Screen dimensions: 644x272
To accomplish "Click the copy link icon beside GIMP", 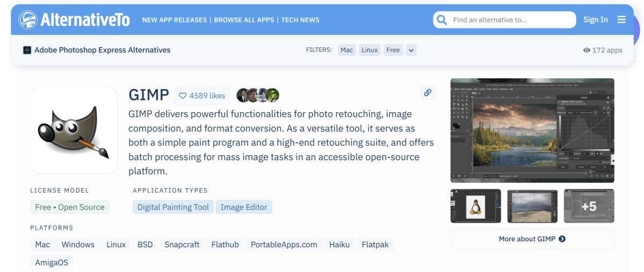I will point(428,92).
